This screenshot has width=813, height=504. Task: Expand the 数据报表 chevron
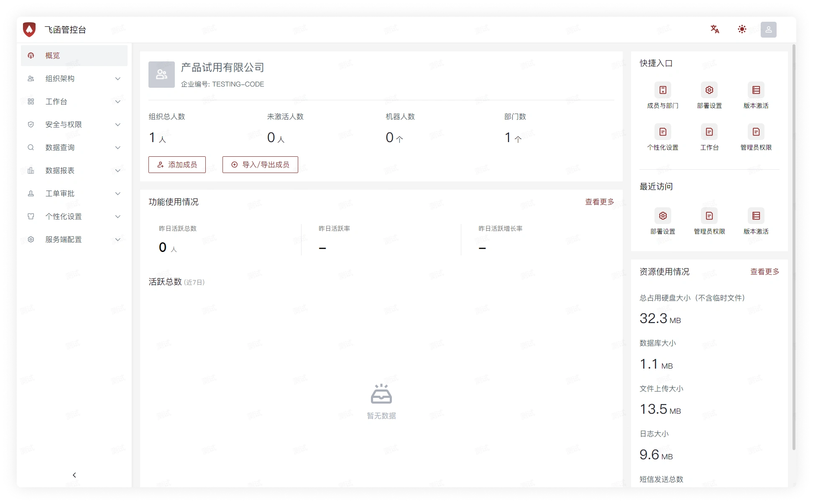point(118,171)
